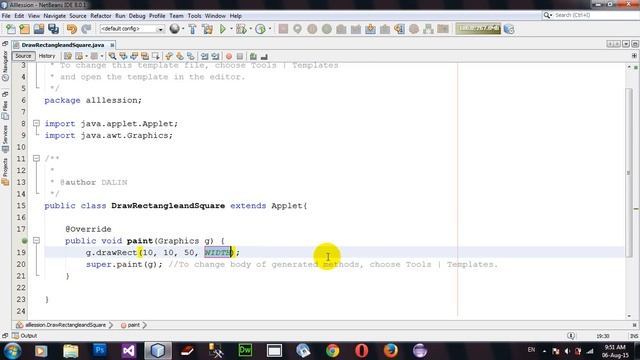640x360 pixels.
Task: Click the alllession.DrawRectangleandSquare breadcrumb
Action: pos(65,325)
